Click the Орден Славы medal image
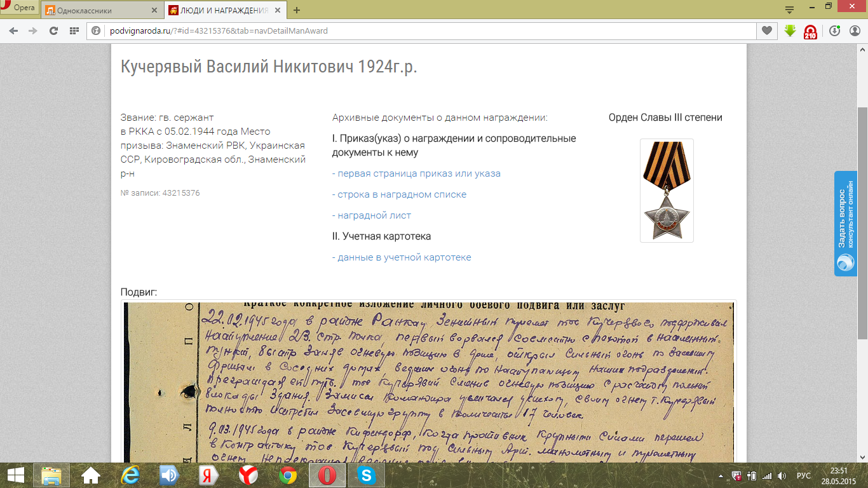Viewport: 868px width, 488px height. point(666,190)
